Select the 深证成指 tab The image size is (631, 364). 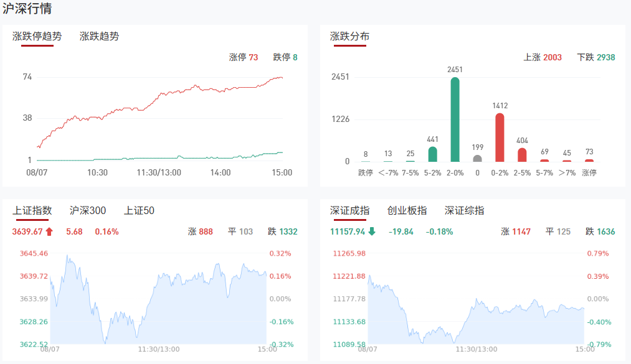[349, 210]
